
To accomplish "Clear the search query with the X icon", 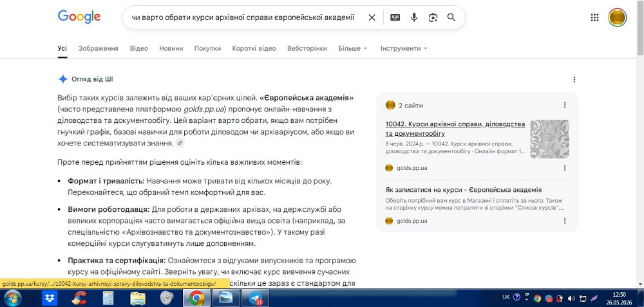I will (372, 17).
